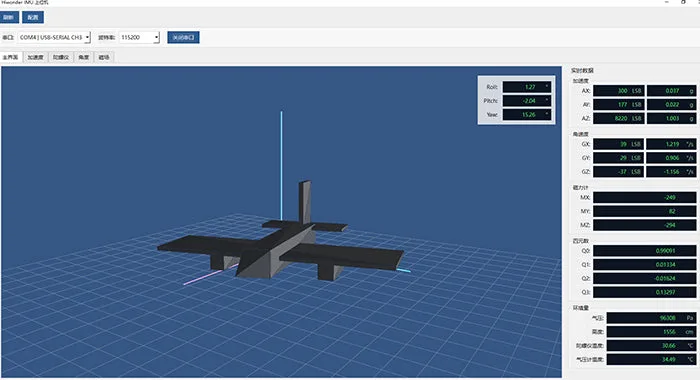Switch to the 主界面 main tab

11,57
